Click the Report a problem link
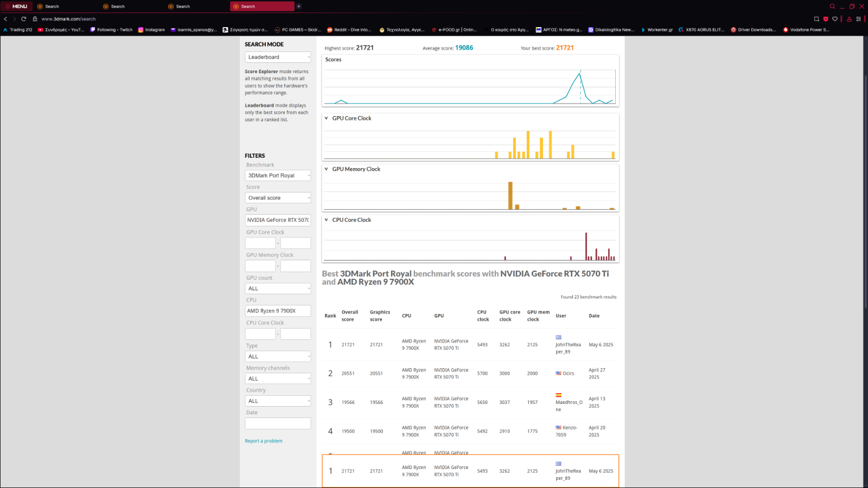868x488 pixels. click(x=264, y=441)
